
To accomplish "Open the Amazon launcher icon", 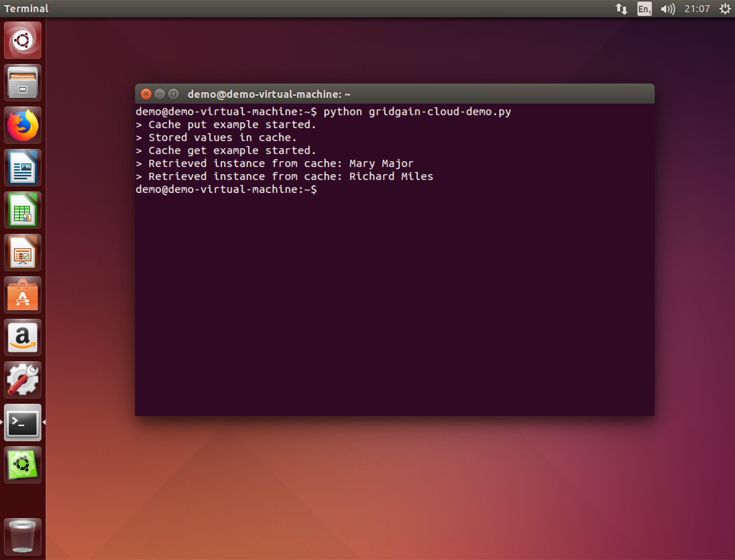I will click(23, 338).
